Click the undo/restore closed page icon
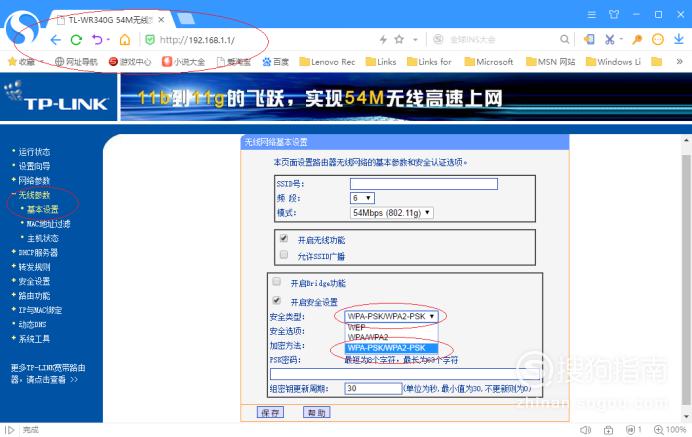 (97, 40)
